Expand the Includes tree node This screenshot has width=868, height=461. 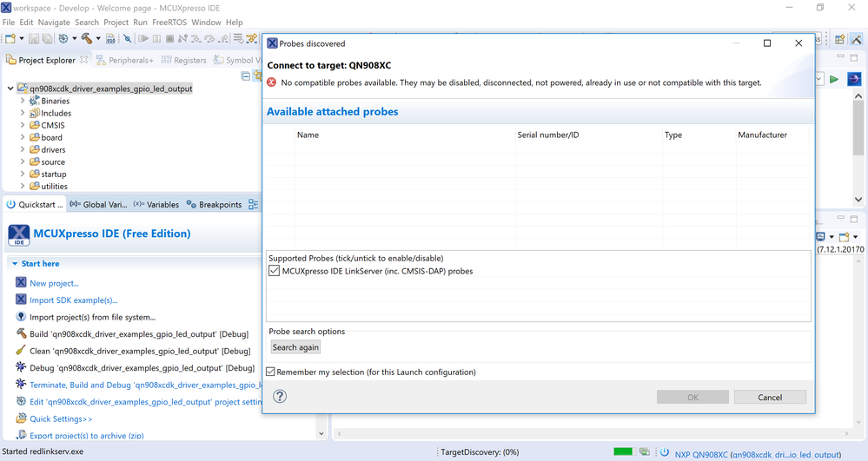pos(23,113)
